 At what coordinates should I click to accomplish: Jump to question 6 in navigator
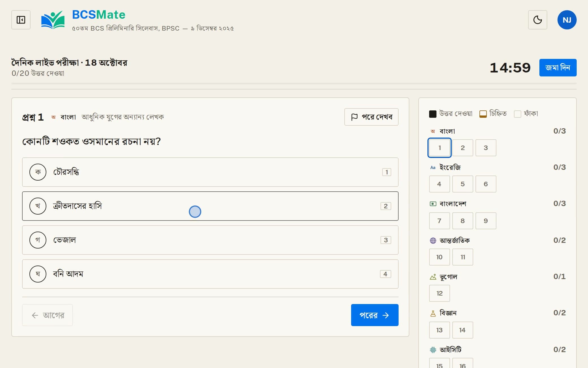(486, 184)
